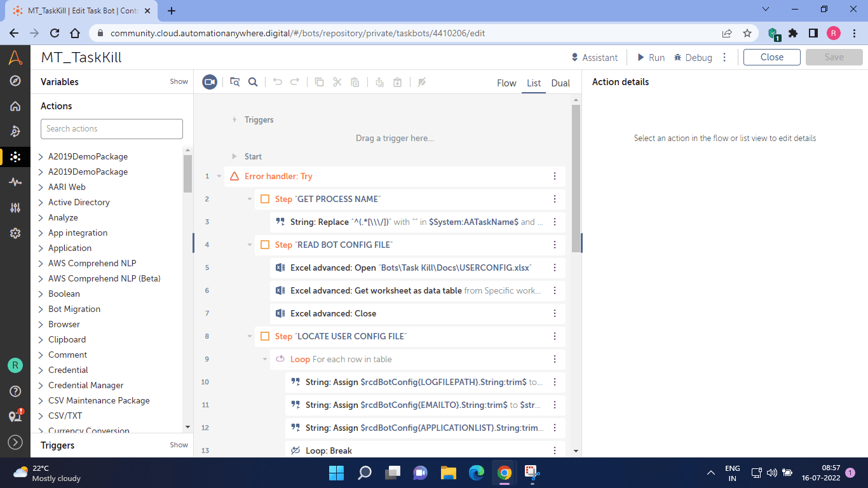Start recording with the recorder camera icon

(210, 82)
